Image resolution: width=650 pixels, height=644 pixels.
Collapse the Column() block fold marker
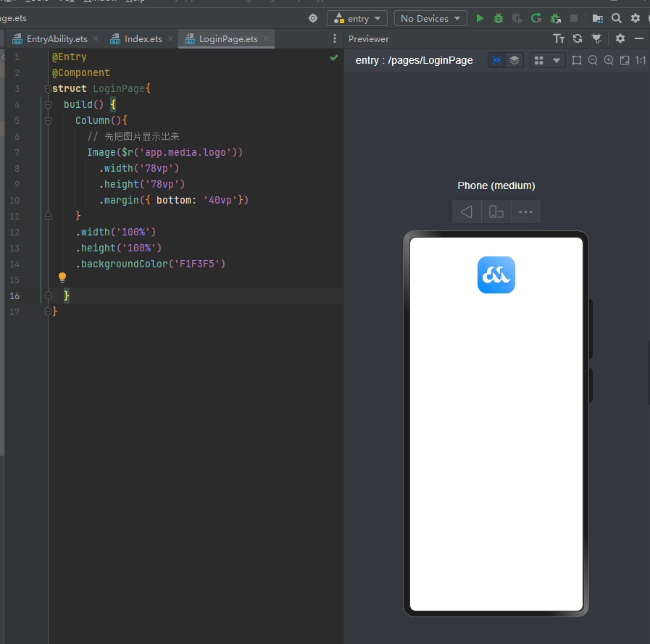[x=48, y=120]
